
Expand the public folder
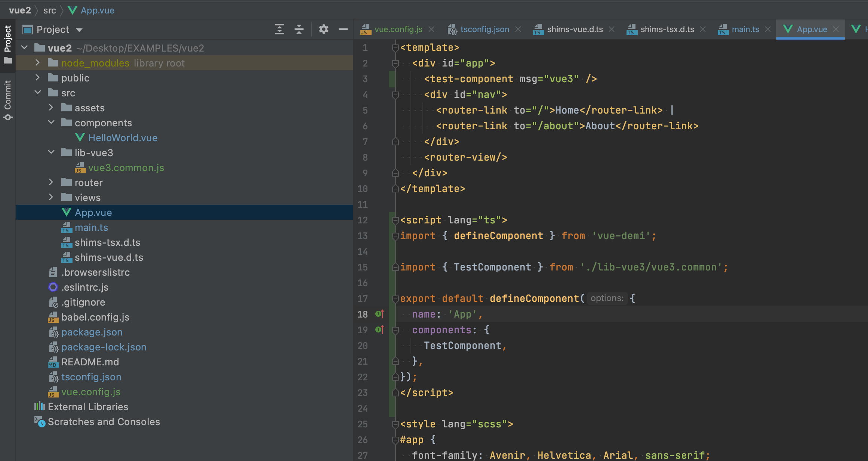click(x=37, y=77)
